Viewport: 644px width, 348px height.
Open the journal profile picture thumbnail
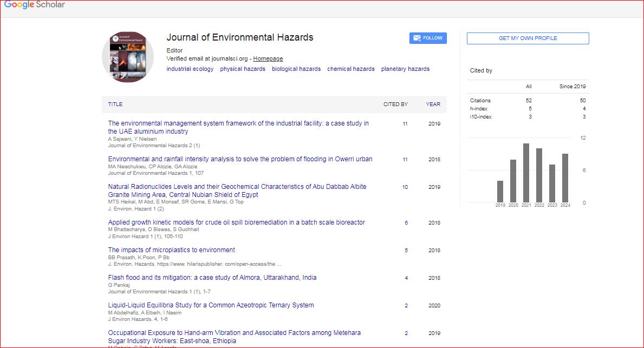point(128,57)
